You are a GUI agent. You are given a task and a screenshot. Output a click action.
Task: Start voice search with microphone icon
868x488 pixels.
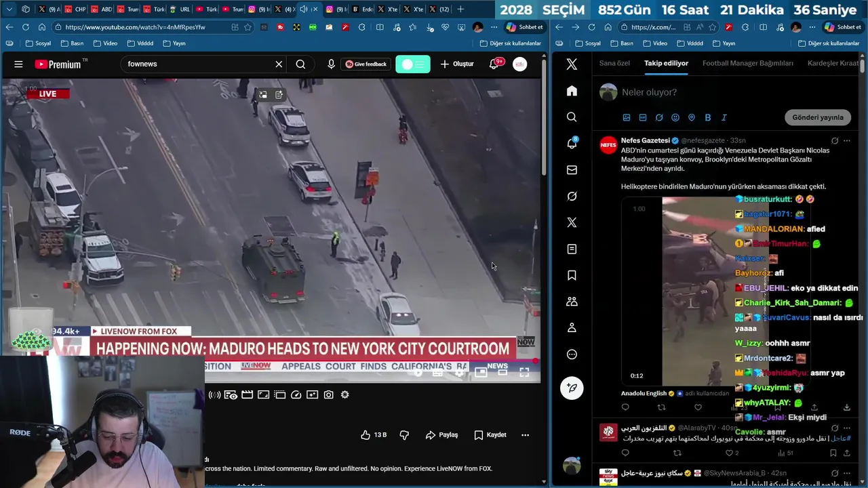[x=331, y=64]
